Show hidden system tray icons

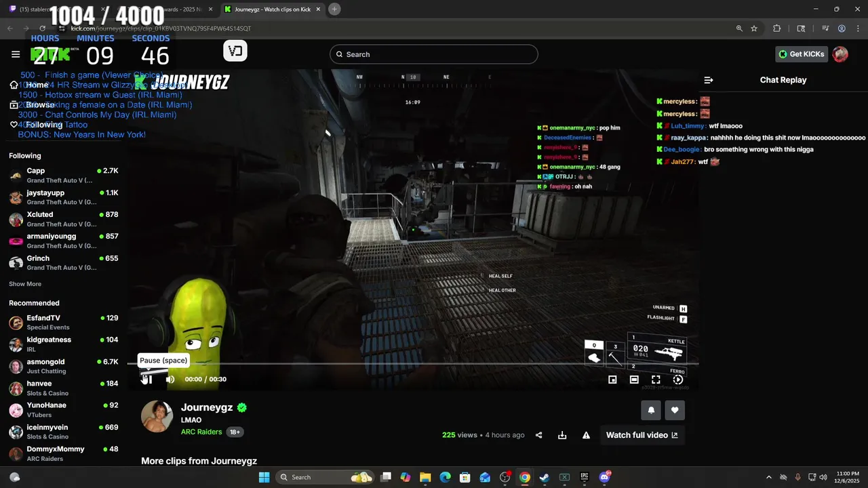(x=768, y=477)
